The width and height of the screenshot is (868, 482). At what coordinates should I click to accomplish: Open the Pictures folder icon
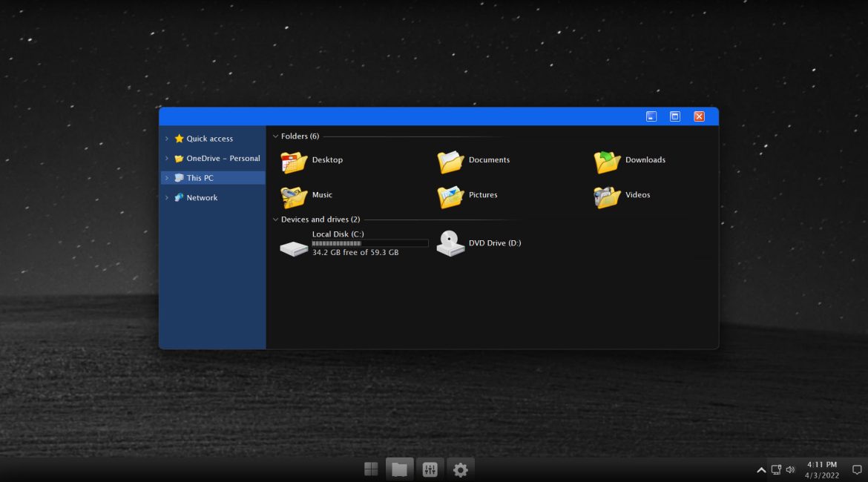pos(450,196)
